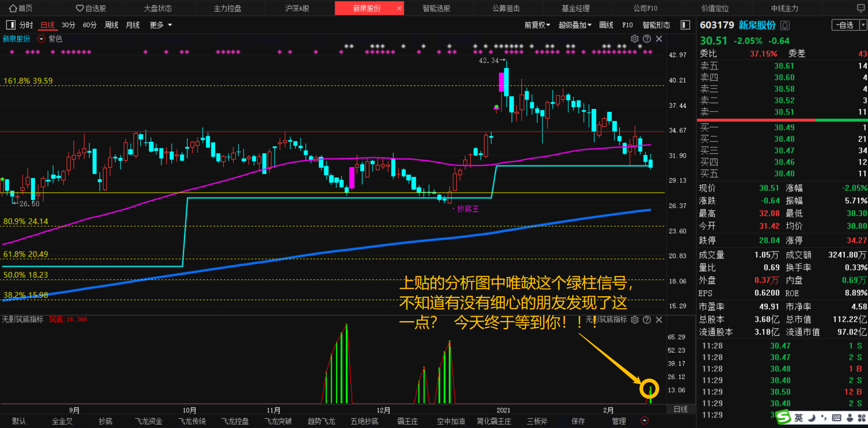
Task: Apply the 空中加油 indicator template
Action: pyautogui.click(x=451, y=421)
